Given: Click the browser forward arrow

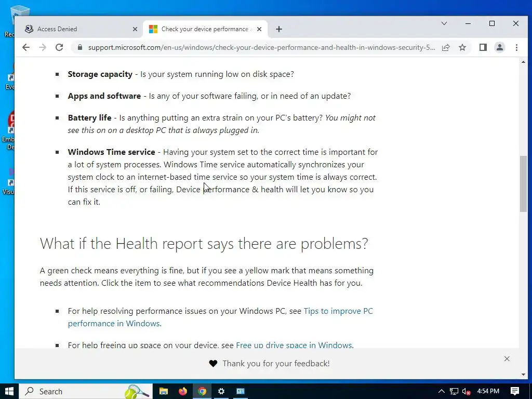Looking at the screenshot, I should [43, 47].
